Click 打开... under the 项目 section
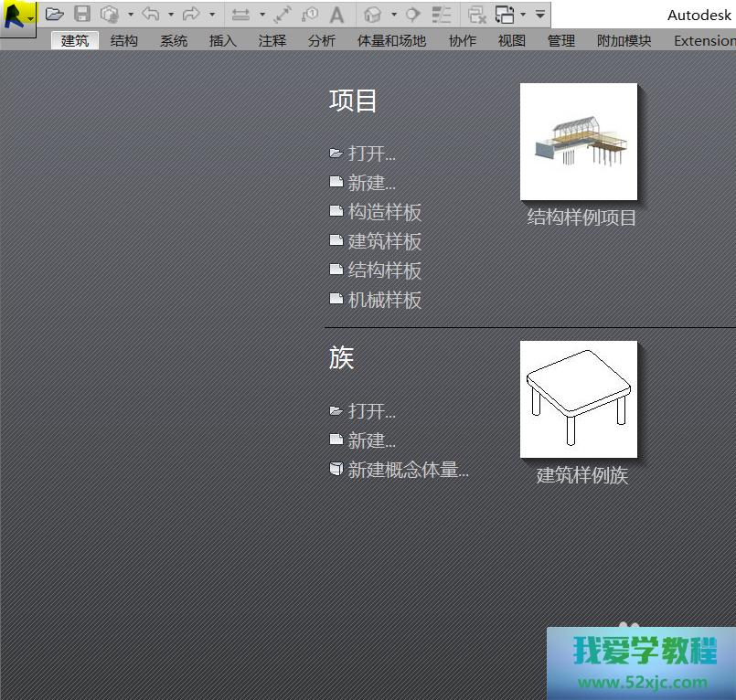 (x=371, y=154)
